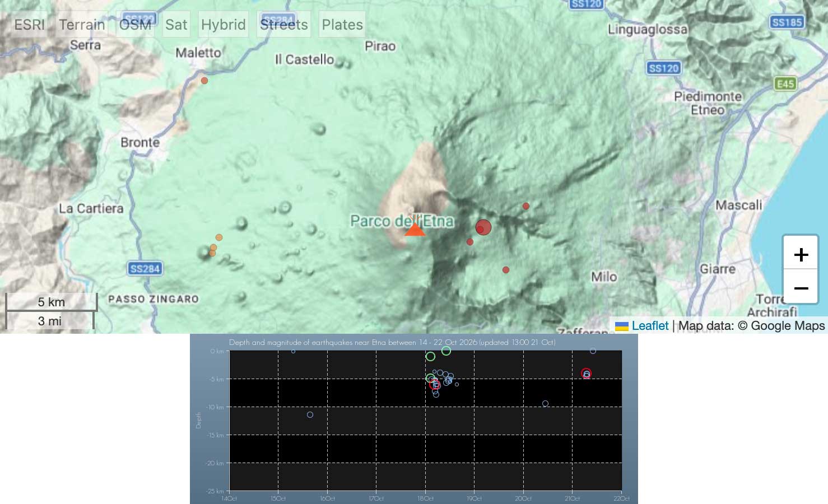Click the blue circle at -10 km after 20 Oct
This screenshot has width=828, height=504.
(545, 404)
